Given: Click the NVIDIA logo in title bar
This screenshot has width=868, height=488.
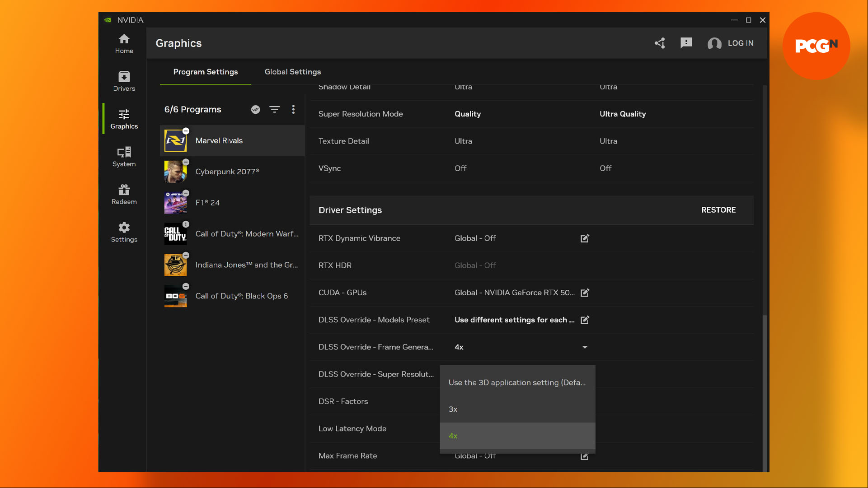Looking at the screenshot, I should pyautogui.click(x=108, y=20).
